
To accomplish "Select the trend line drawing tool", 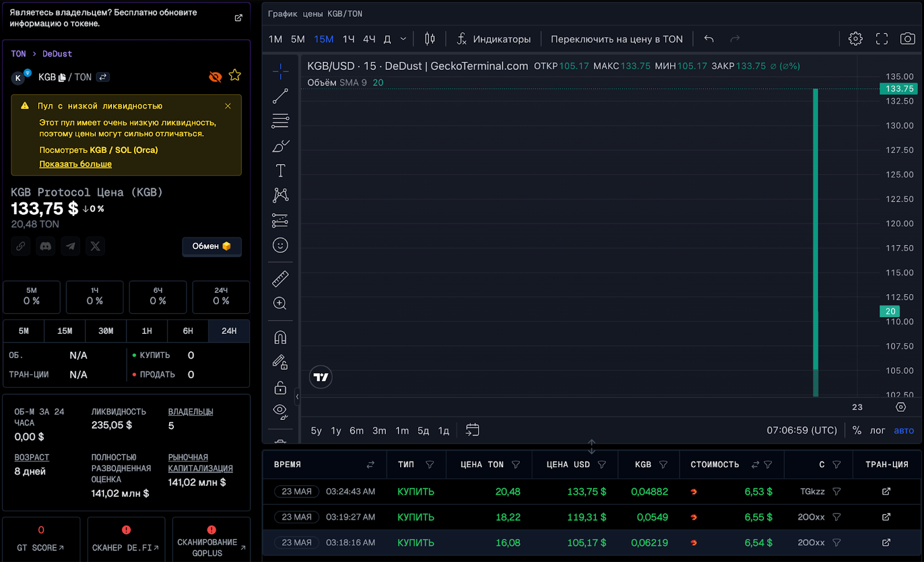I will click(x=280, y=96).
